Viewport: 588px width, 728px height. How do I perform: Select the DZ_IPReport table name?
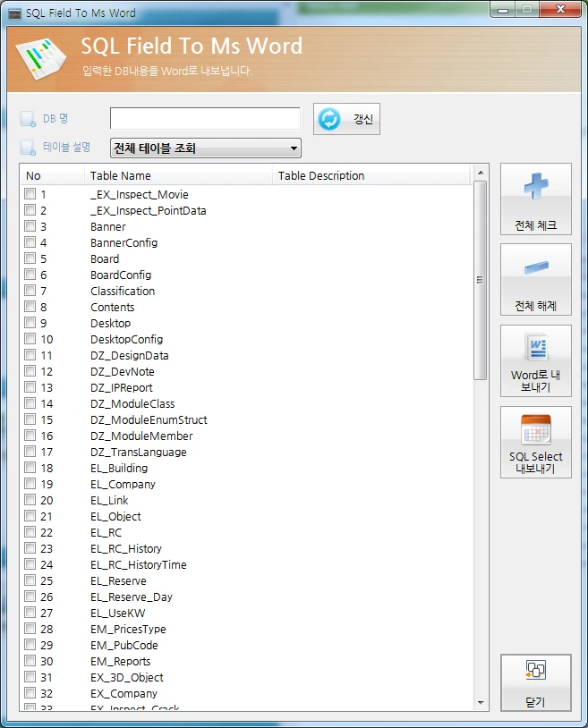click(x=122, y=387)
